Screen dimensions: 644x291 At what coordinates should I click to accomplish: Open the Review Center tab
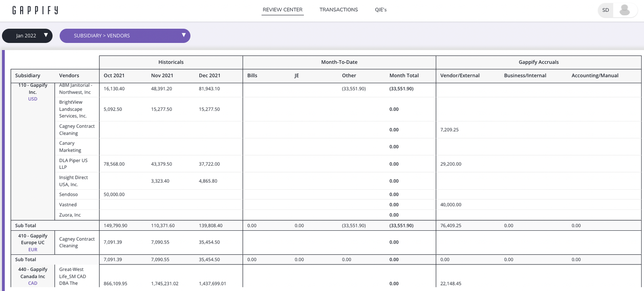coord(283,10)
